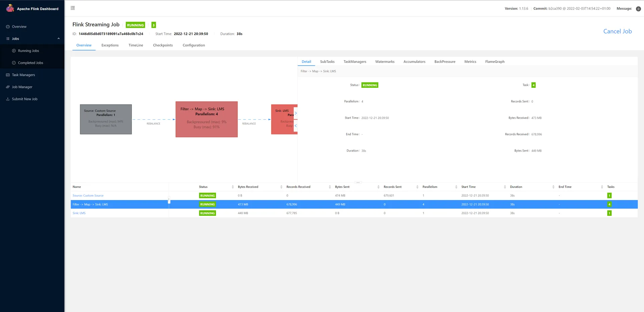Collapse the Jobs menu chevron
644x312 pixels.
59,39
